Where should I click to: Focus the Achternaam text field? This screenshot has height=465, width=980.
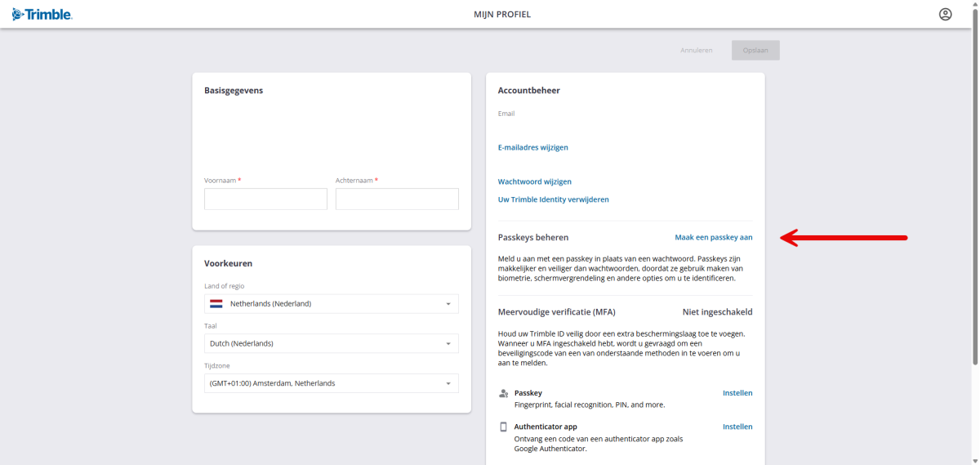point(397,199)
